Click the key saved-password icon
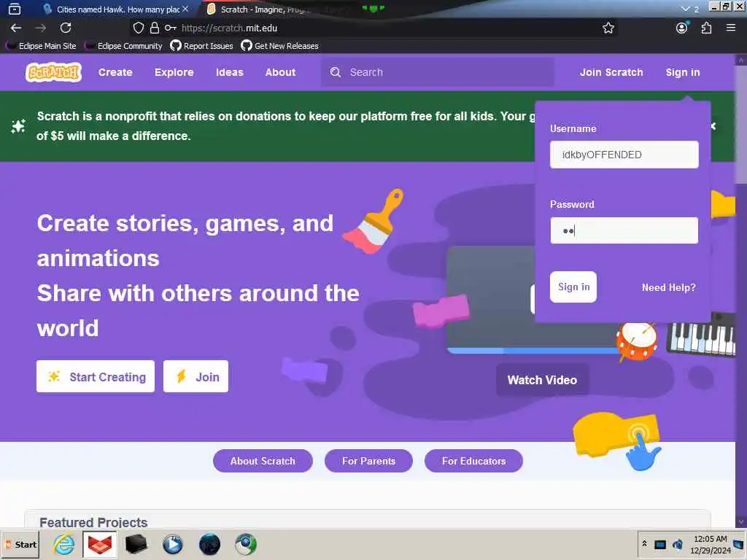Viewport: 747px width, 560px height. [x=171, y=28]
